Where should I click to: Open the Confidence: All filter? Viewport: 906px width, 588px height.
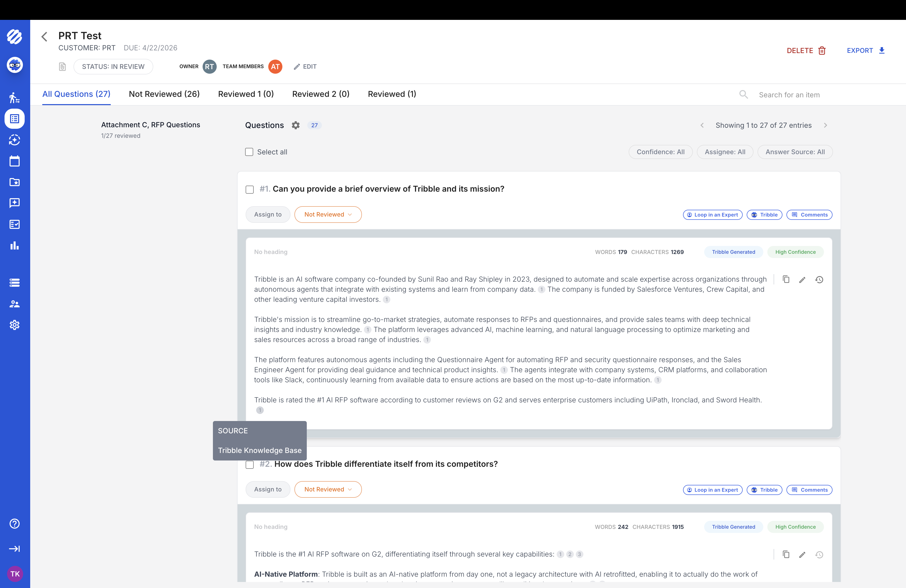pyautogui.click(x=660, y=152)
